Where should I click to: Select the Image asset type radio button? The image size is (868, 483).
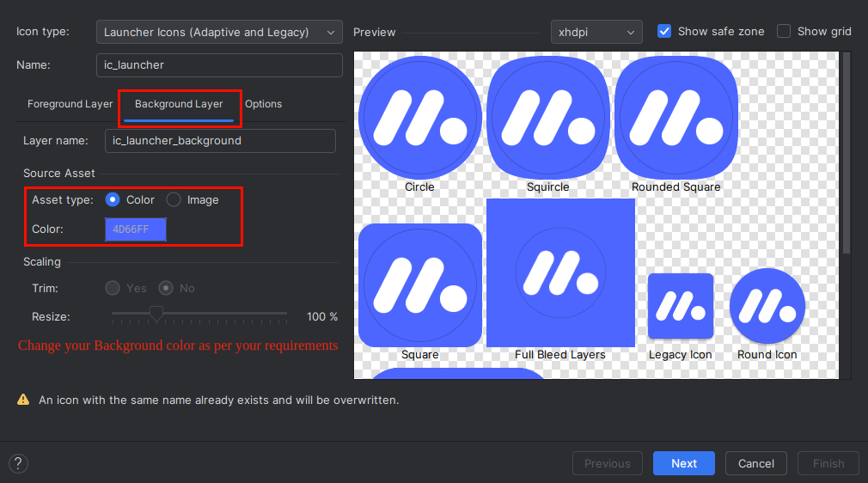[174, 200]
